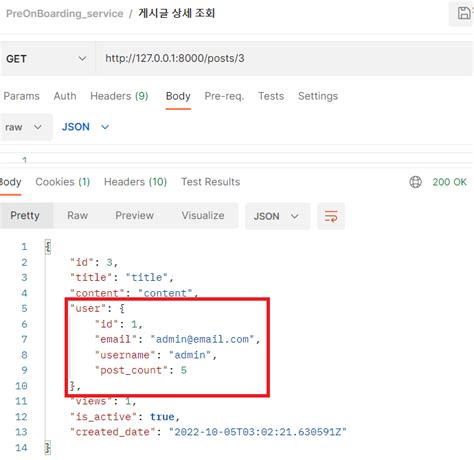This screenshot has height=460, width=474.
Task: Switch to the Params tab
Action: [21, 96]
